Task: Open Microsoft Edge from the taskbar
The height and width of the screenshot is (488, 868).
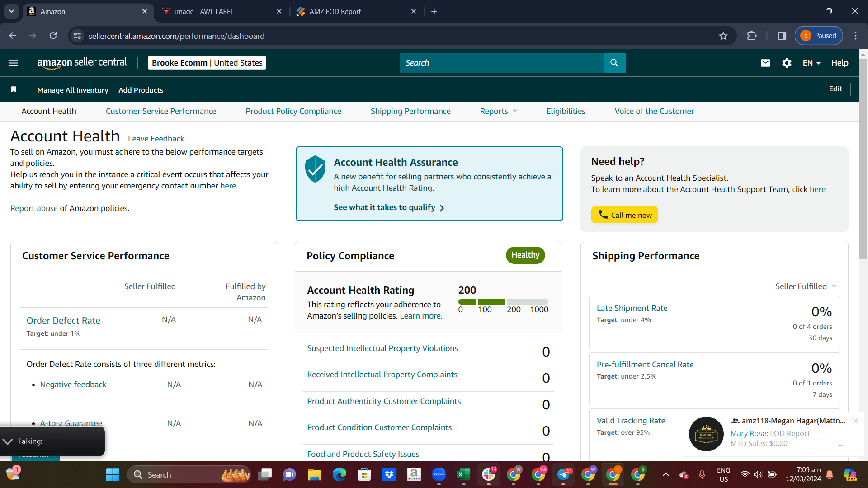Action: pyautogui.click(x=339, y=474)
